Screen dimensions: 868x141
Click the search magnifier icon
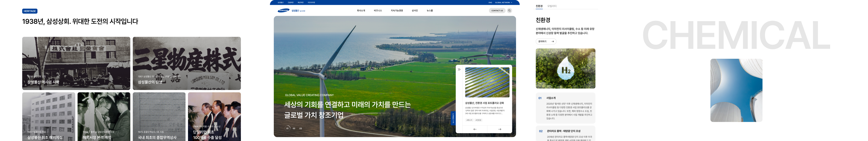(x=509, y=10)
